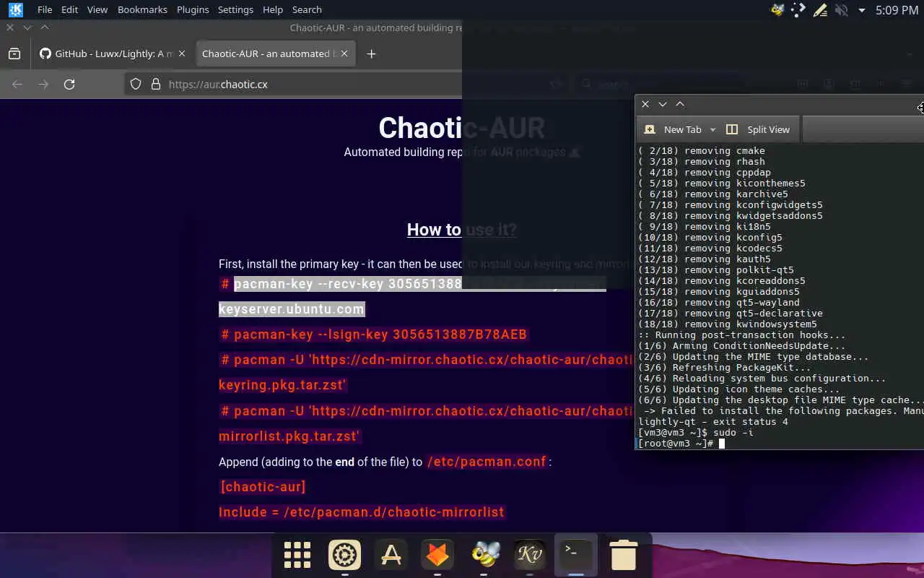The width and height of the screenshot is (924, 578).
Task: Open the 'A' software center dock icon
Action: [x=391, y=555]
